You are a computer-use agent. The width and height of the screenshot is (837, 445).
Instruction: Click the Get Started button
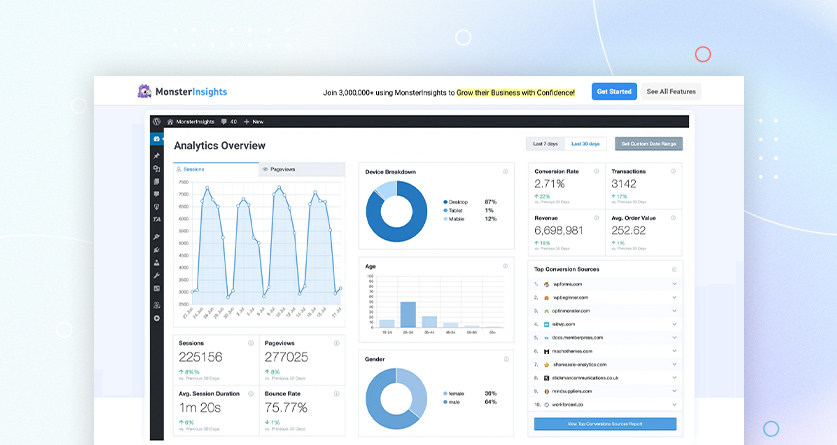[x=613, y=92]
